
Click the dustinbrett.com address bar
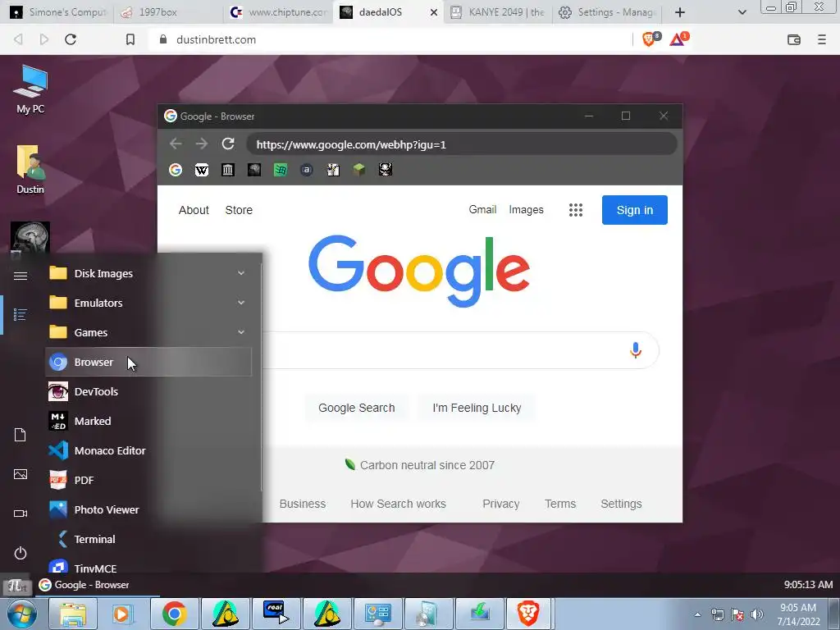pyautogui.click(x=391, y=39)
